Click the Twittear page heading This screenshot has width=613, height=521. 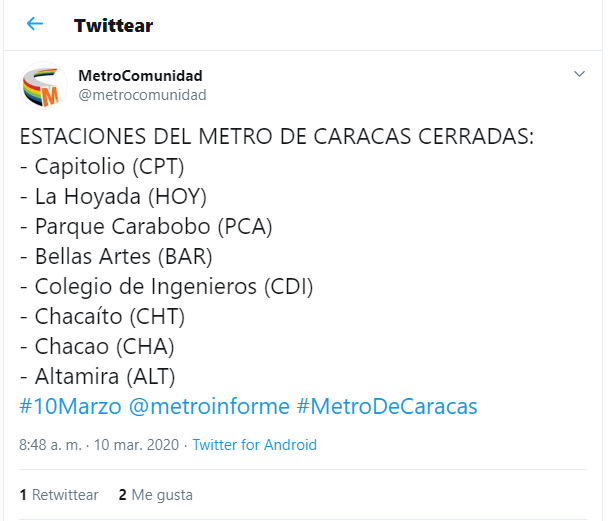(x=113, y=26)
